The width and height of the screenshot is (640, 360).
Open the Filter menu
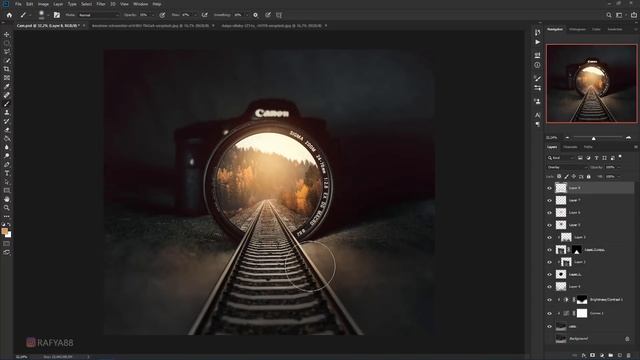[x=101, y=4]
